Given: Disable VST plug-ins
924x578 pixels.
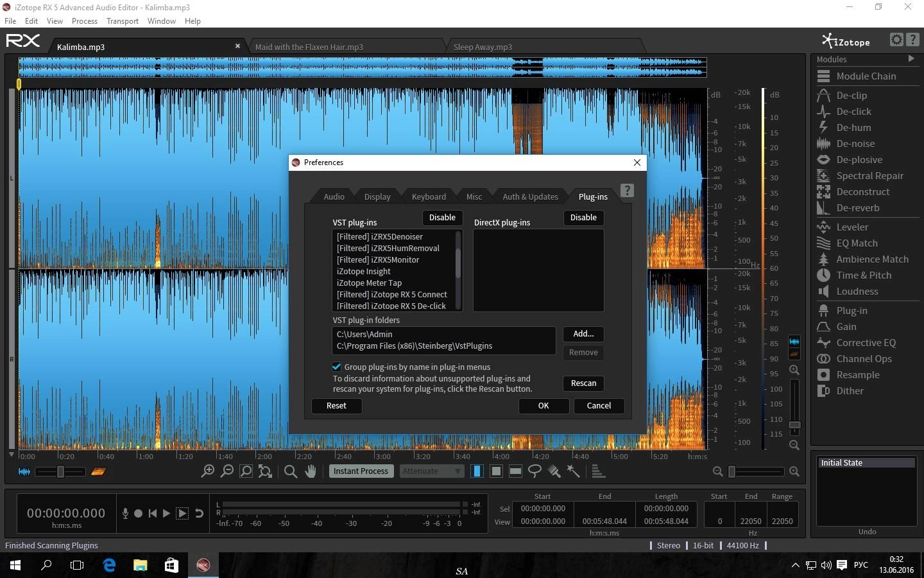Looking at the screenshot, I should click(x=442, y=218).
